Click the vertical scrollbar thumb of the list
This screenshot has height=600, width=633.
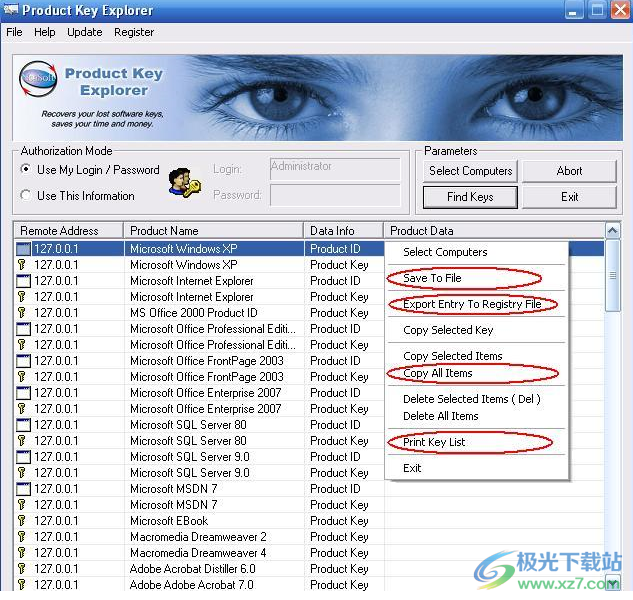point(612,276)
